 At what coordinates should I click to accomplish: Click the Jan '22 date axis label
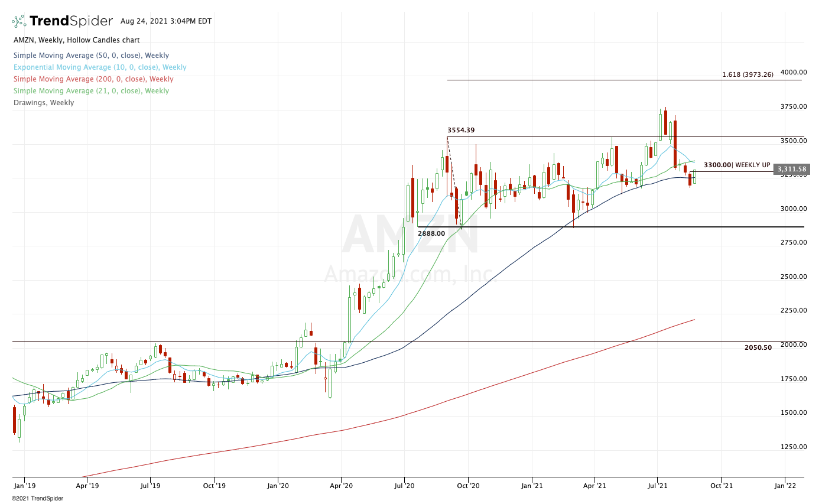[785, 486]
